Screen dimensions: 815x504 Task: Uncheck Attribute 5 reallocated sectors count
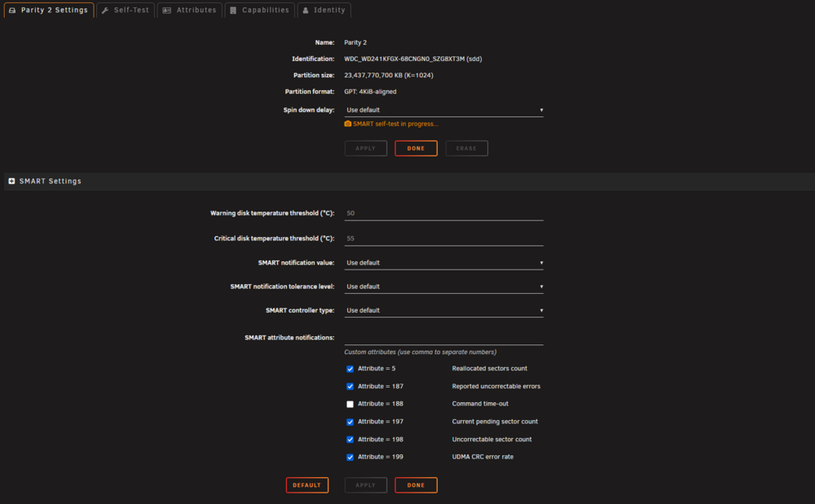coord(350,369)
